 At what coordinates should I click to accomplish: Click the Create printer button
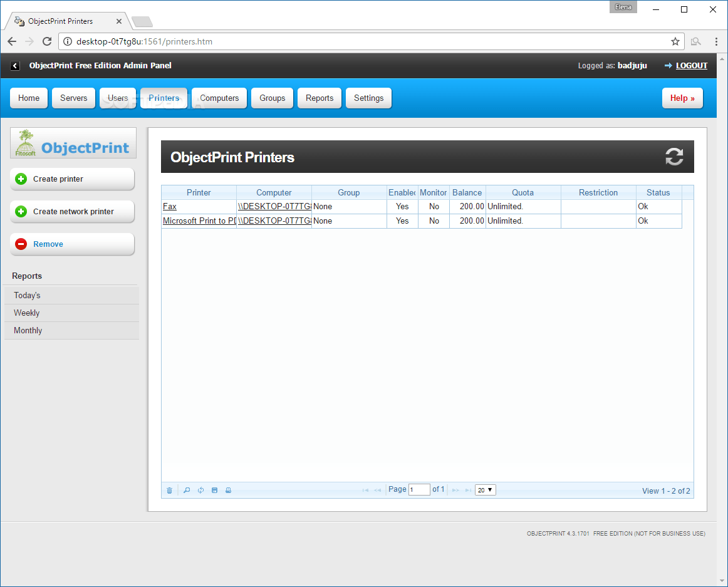[x=73, y=179]
